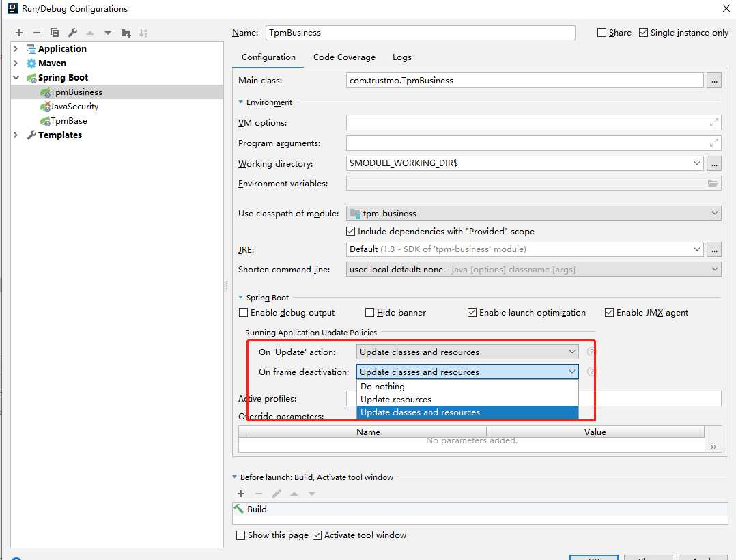Screen dimensions: 736x560
Task: Move configuration up in the list toolbar
Action: (90, 33)
